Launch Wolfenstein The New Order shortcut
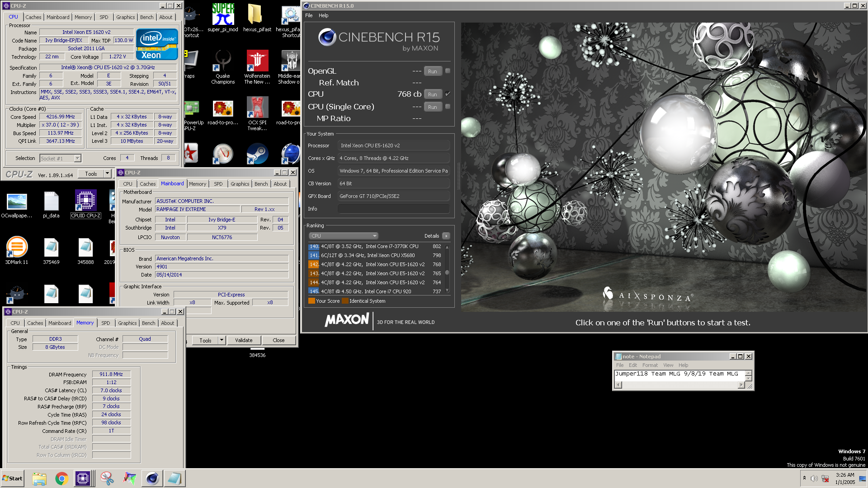Image resolution: width=868 pixels, height=488 pixels. tap(257, 67)
